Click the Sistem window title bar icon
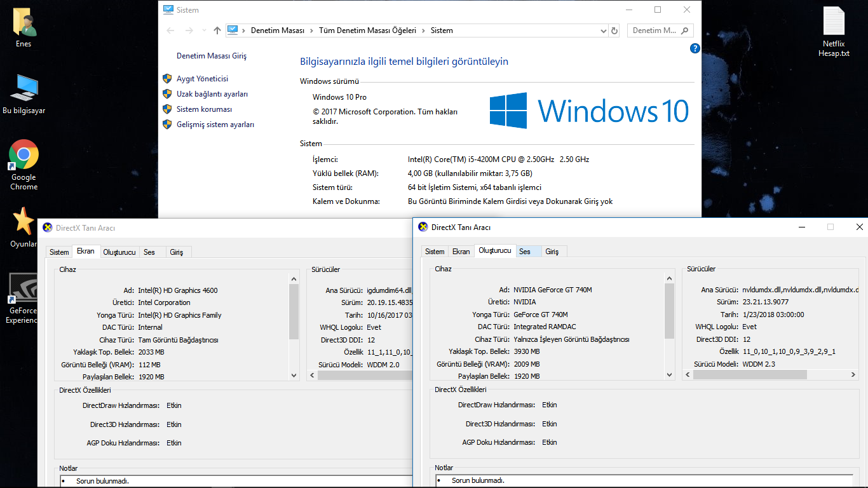Screen dimensions: 868x488 coord(168,10)
